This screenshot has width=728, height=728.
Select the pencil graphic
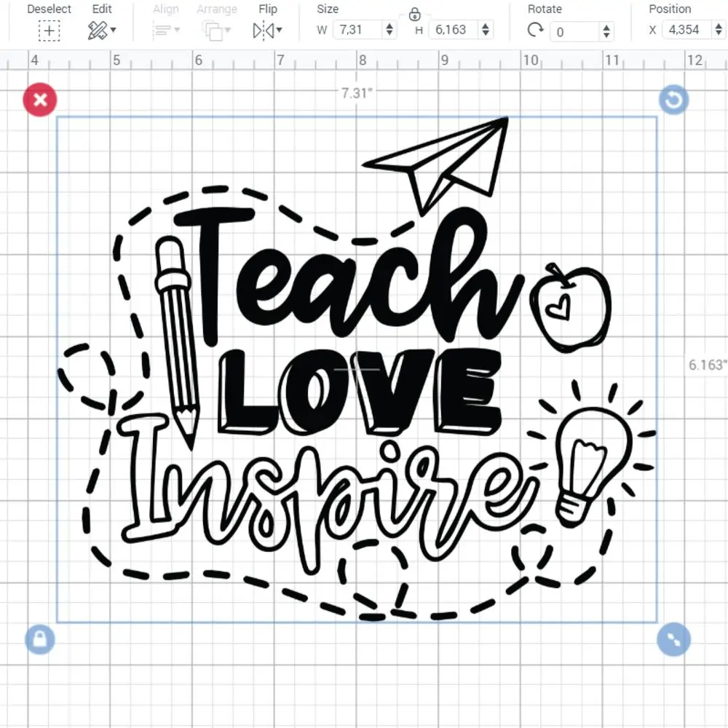pos(179,341)
